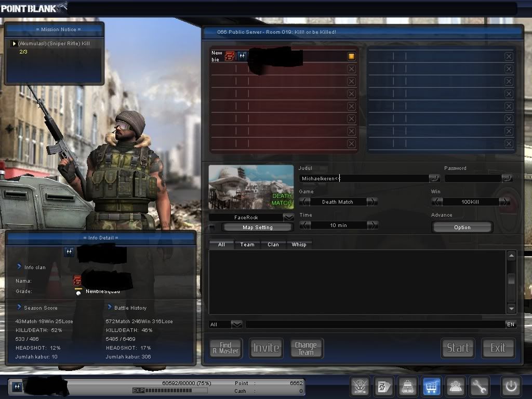Open the All chat channel dropdown
Image resolution: width=532 pixels, height=399 pixels.
tap(236, 324)
